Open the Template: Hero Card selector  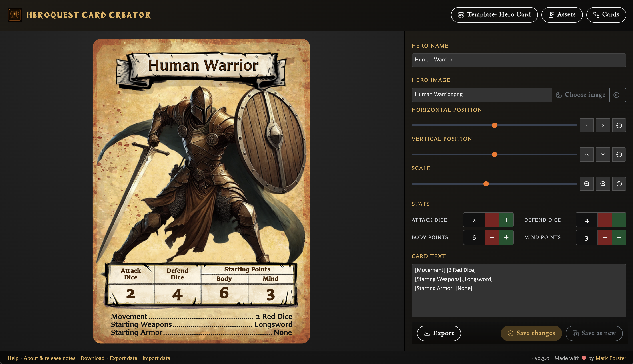click(x=494, y=15)
